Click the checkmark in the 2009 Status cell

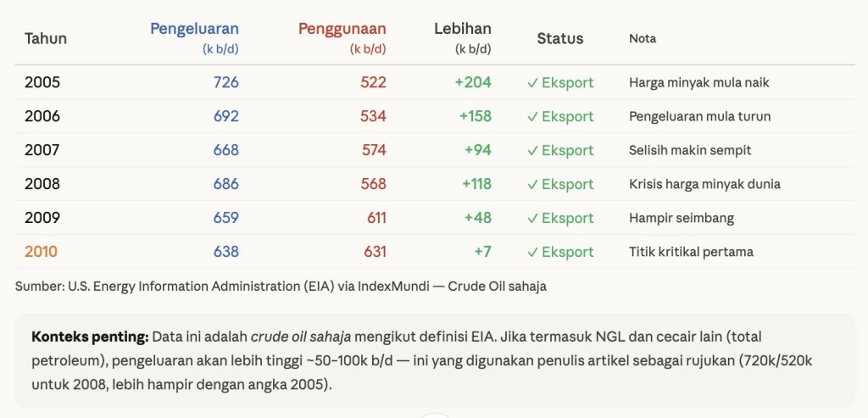pyautogui.click(x=532, y=219)
